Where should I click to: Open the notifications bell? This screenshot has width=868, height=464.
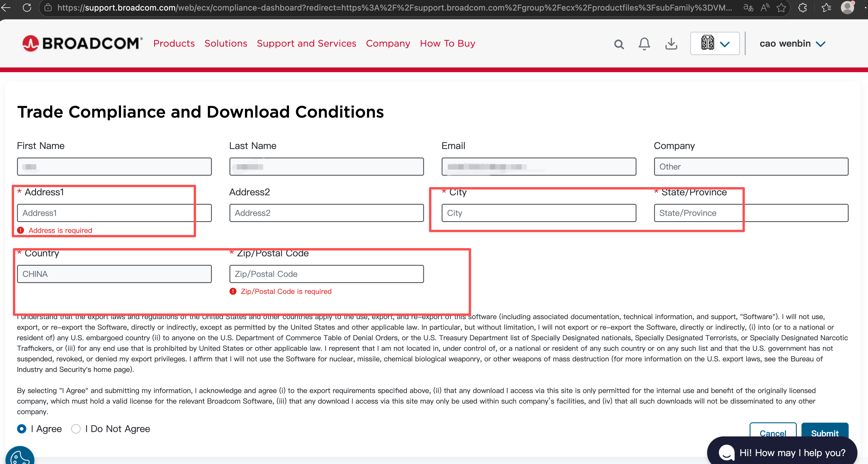pyautogui.click(x=644, y=44)
